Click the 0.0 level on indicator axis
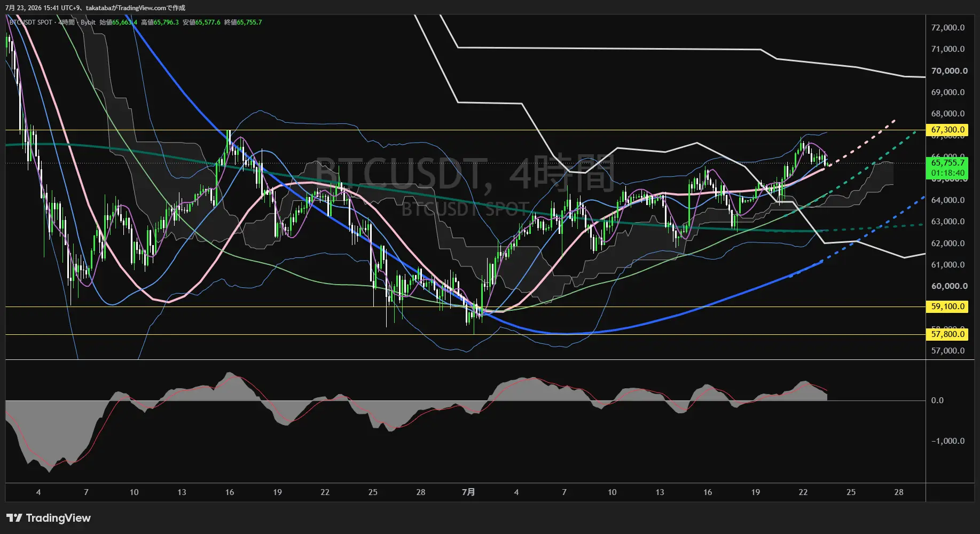The image size is (980, 534). [x=937, y=400]
